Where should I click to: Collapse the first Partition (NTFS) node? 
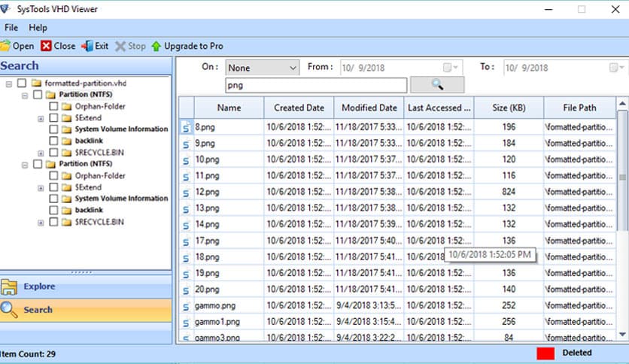click(x=25, y=96)
